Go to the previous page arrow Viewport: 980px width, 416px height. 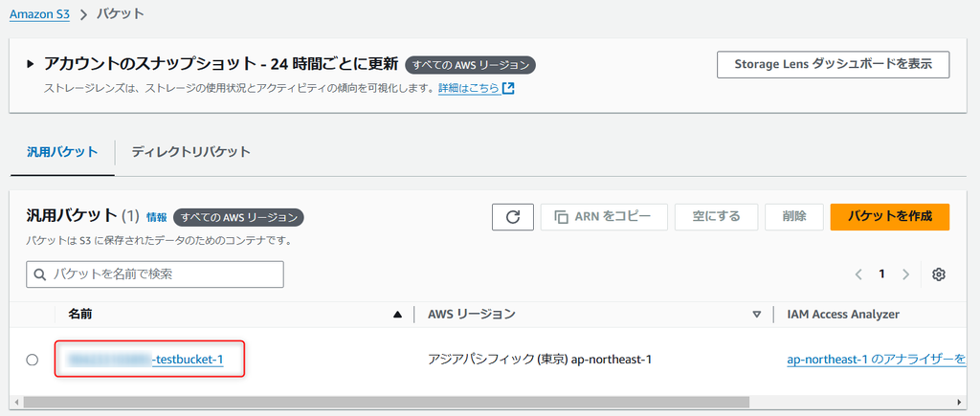coord(858,274)
